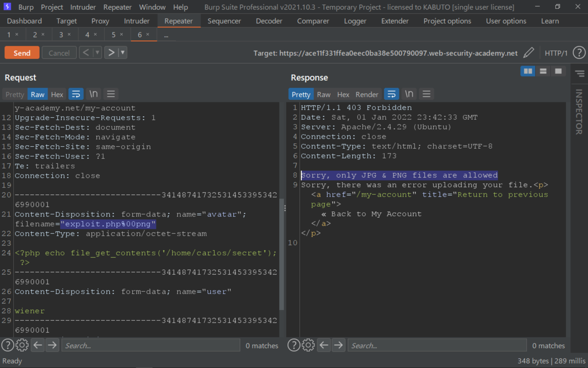Switch Response view to Raw
Image resolution: width=588 pixels, height=368 pixels.
tap(324, 94)
